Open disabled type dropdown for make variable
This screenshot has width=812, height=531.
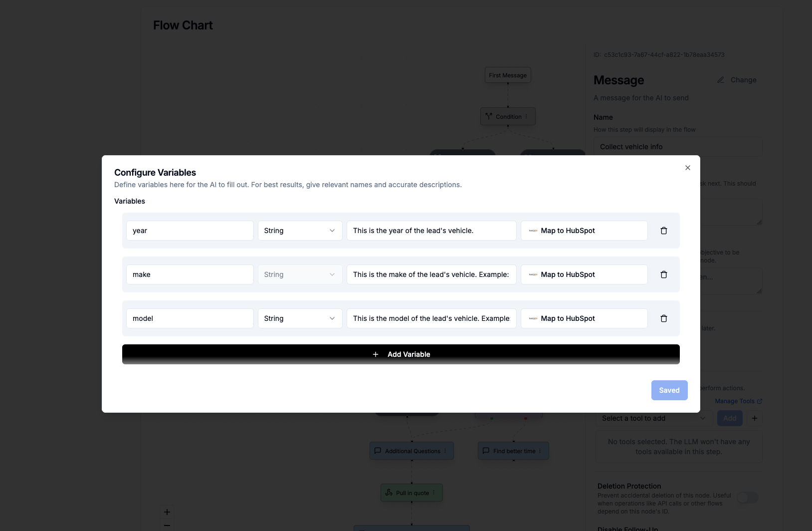coord(300,274)
